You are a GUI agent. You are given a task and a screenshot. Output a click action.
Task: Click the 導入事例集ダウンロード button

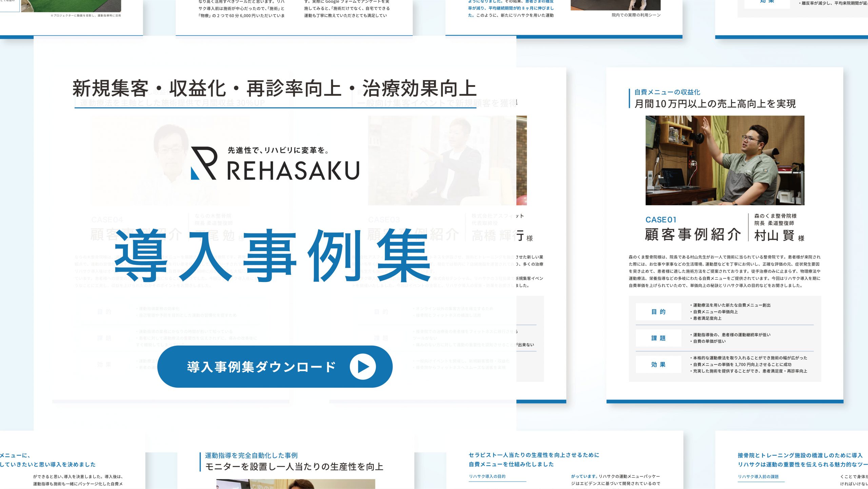coord(261,366)
